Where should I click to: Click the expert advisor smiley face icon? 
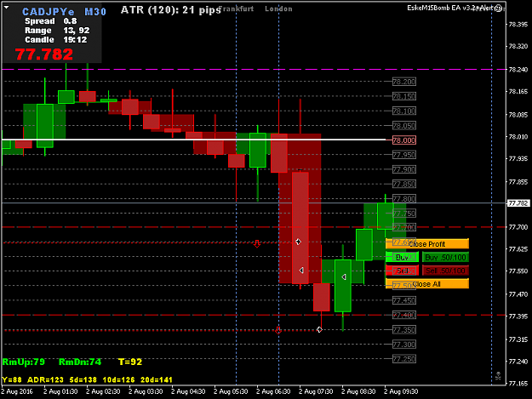coord(498,9)
